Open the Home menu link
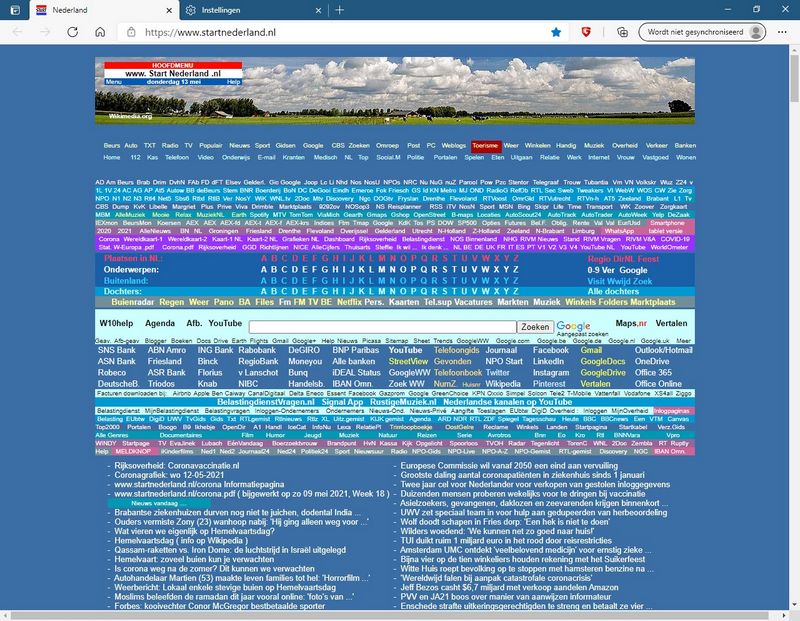Viewport: 800px width, 621px height. coord(112,157)
